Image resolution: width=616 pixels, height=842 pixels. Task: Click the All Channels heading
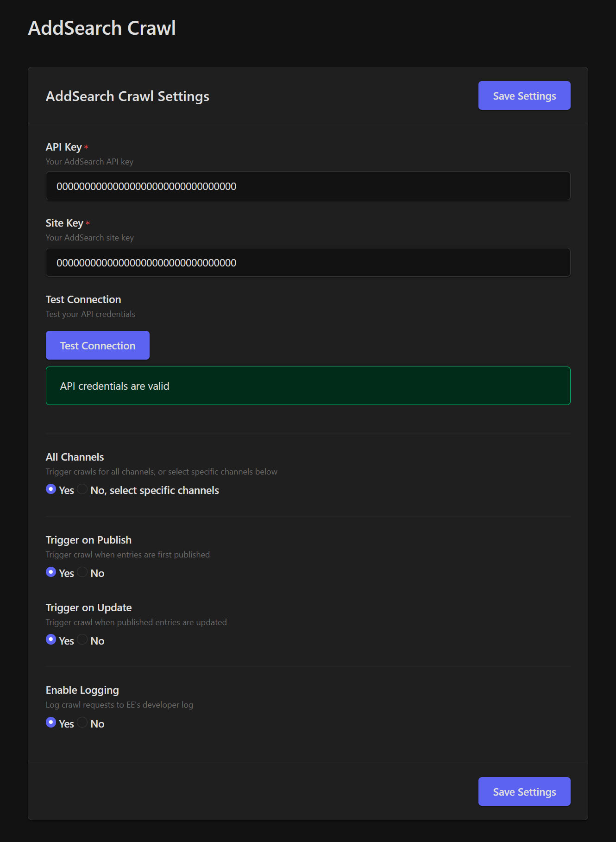point(75,457)
